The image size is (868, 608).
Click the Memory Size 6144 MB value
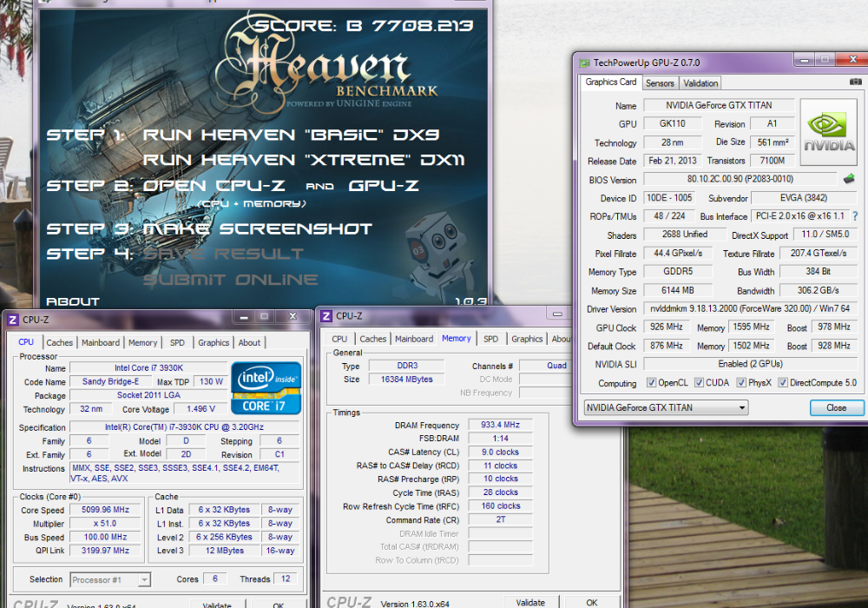(x=677, y=290)
